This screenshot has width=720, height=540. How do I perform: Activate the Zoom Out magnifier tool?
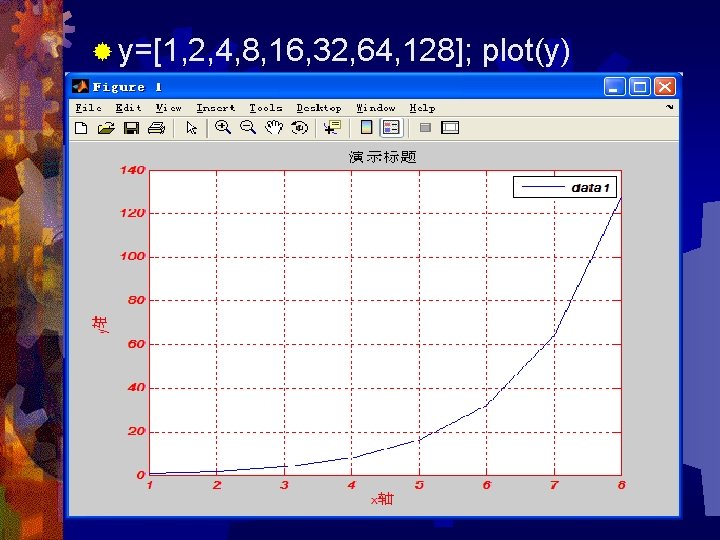pos(248,127)
